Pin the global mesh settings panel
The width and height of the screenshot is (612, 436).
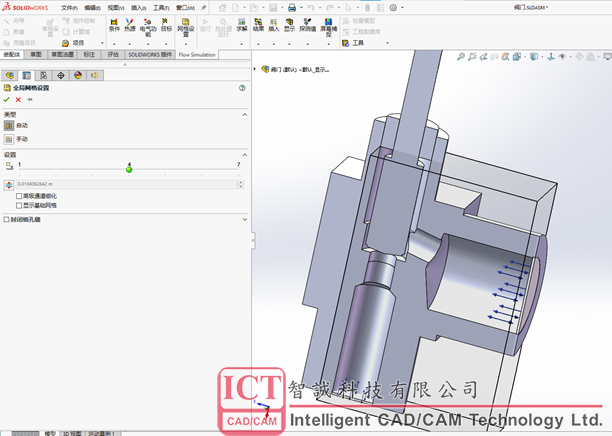coord(30,100)
